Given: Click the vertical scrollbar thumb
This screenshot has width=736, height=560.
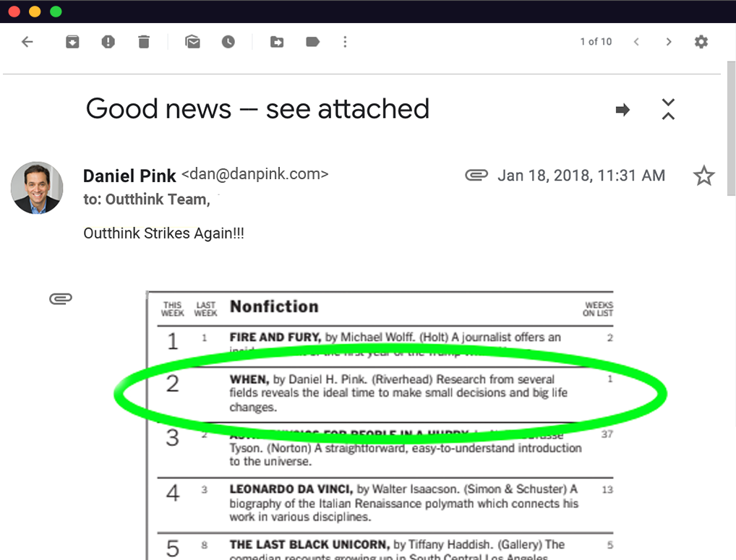Looking at the screenshot, I should (731, 128).
